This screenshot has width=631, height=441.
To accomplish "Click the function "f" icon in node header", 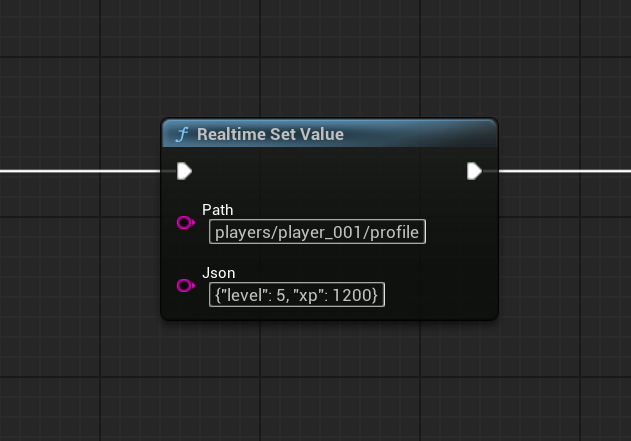I will pyautogui.click(x=181, y=135).
